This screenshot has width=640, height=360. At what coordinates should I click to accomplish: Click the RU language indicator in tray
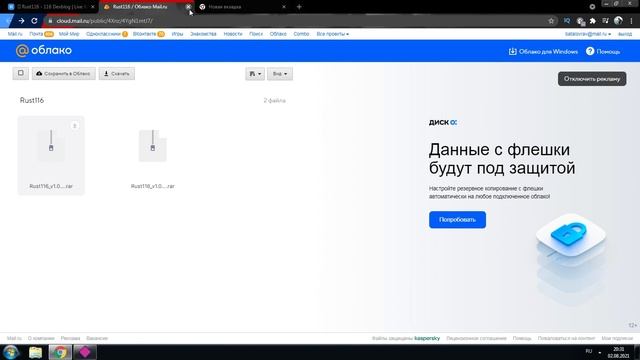tap(589, 351)
